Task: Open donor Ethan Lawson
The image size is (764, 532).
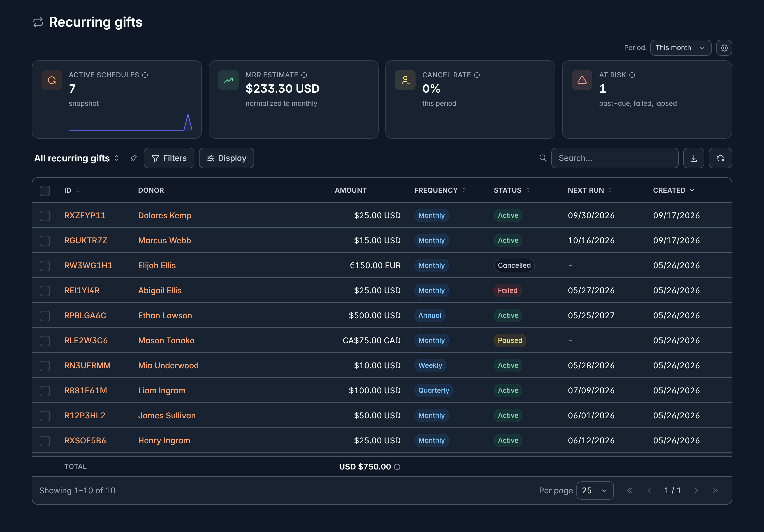Action: [165, 315]
